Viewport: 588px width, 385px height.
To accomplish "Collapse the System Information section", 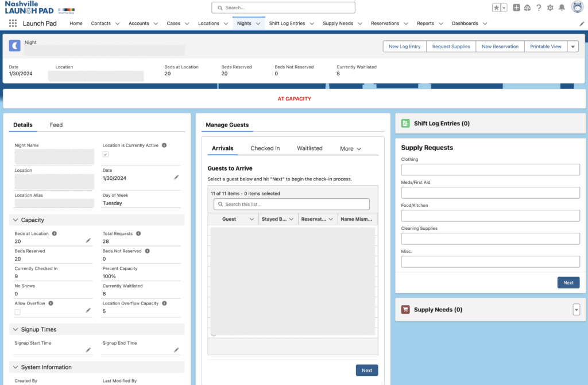I will point(16,367).
